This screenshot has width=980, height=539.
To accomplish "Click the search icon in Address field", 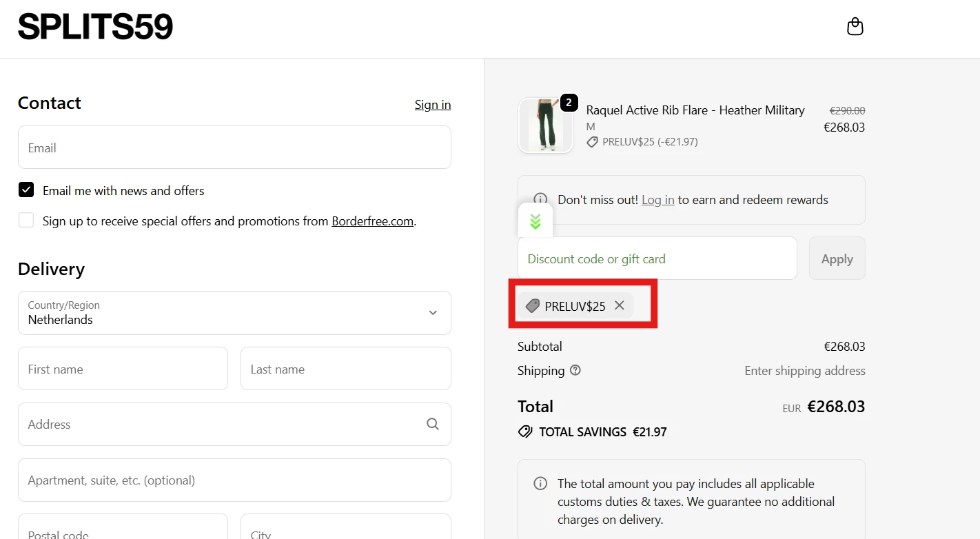I will [x=432, y=424].
